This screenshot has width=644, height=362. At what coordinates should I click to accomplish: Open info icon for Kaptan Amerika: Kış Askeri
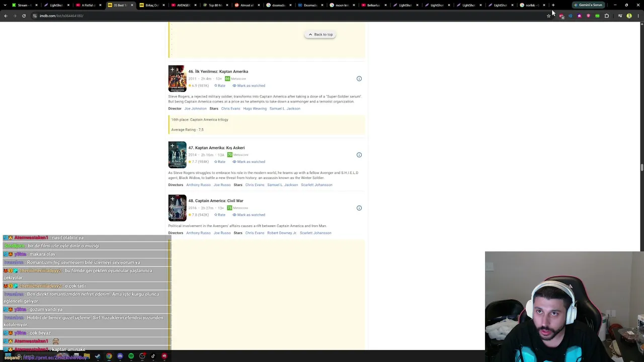(359, 155)
